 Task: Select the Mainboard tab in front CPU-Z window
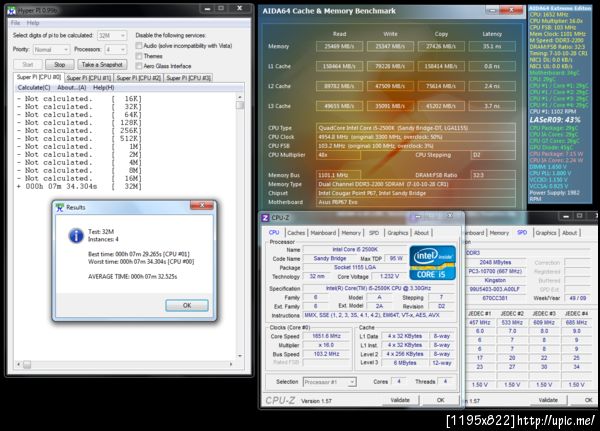323,233
